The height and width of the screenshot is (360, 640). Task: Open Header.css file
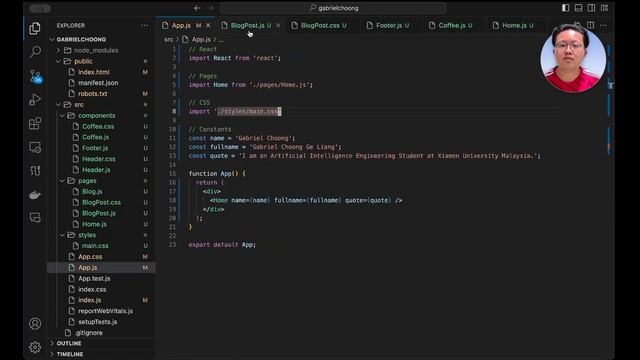[x=99, y=159]
